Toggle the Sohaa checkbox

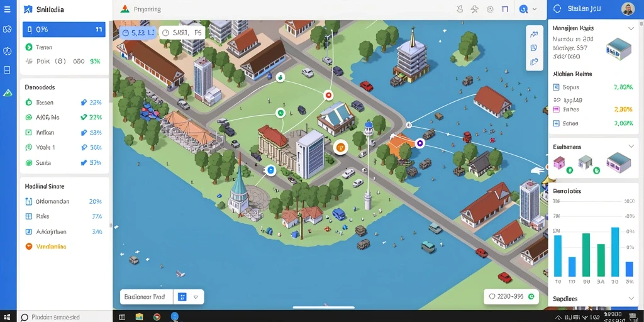coord(557,123)
